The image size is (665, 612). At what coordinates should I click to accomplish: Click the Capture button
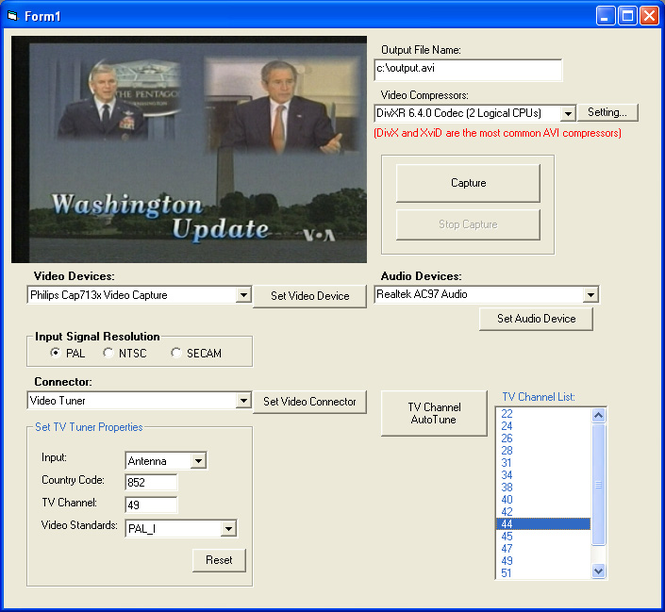(468, 183)
